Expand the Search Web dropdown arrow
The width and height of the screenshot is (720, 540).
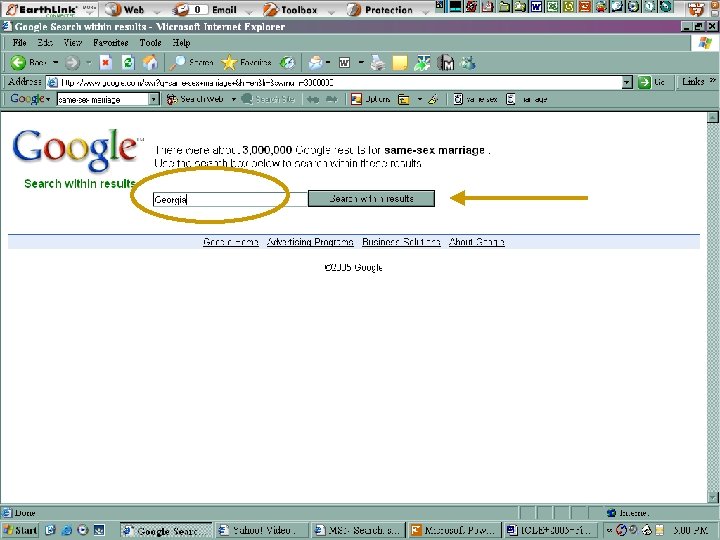[233, 99]
